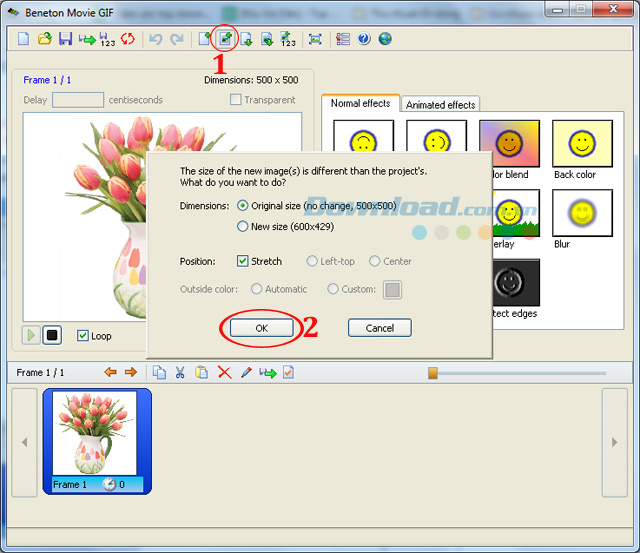
Task: Copy frame using the copy icon
Action: pos(159,372)
